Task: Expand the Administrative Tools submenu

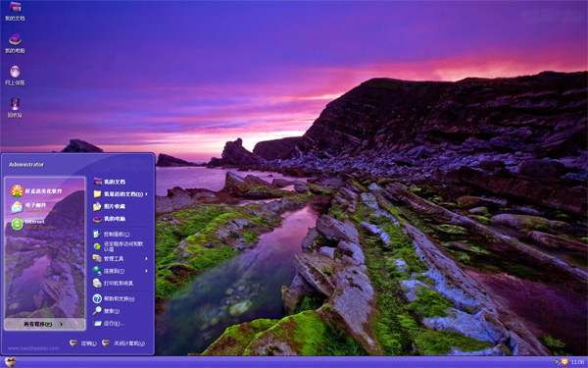Action: pyautogui.click(x=120, y=258)
